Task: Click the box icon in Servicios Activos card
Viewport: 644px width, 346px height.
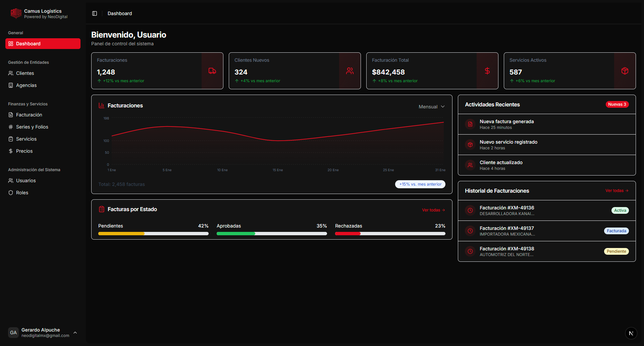Action: click(x=625, y=71)
